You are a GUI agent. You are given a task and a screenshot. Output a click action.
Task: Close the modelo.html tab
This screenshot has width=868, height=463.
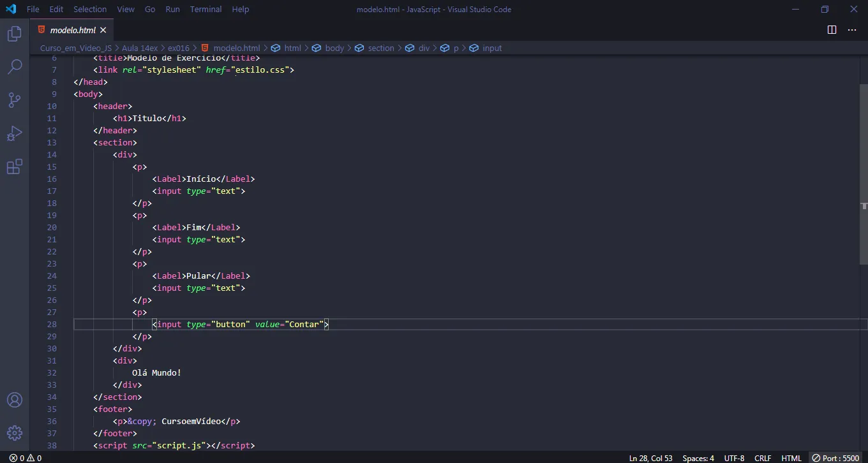103,30
